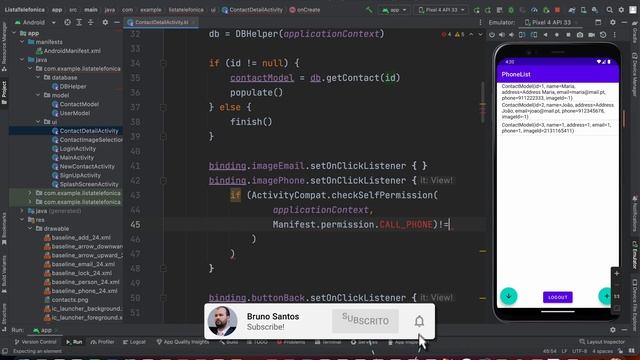Fold code block at line 34

(163, 63)
